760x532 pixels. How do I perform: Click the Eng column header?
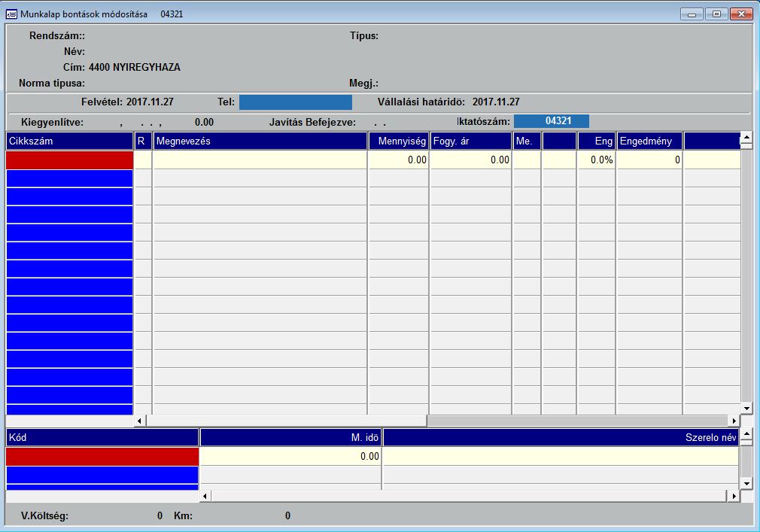596,141
